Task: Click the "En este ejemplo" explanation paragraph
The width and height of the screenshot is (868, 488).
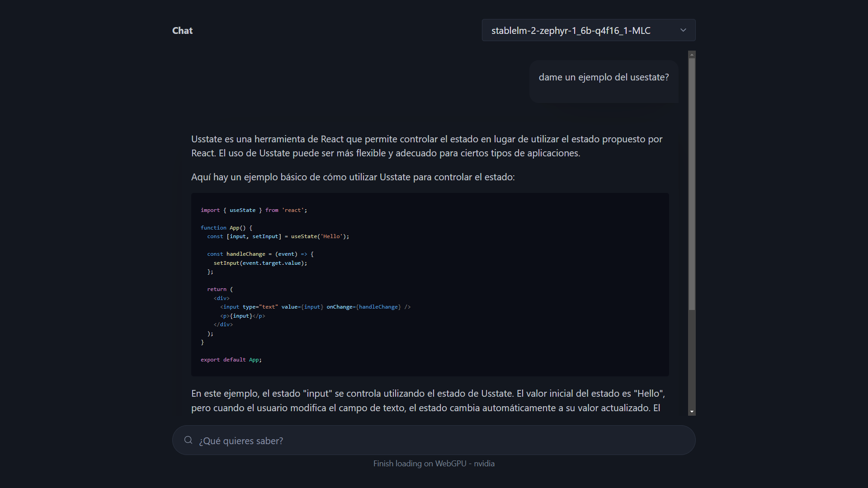Action: click(428, 401)
